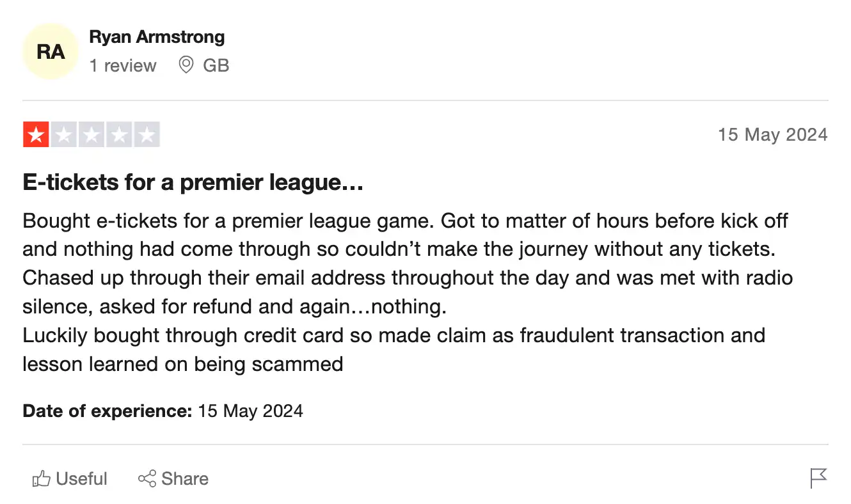
Task: Click the Useful button label text
Action: [x=82, y=478]
